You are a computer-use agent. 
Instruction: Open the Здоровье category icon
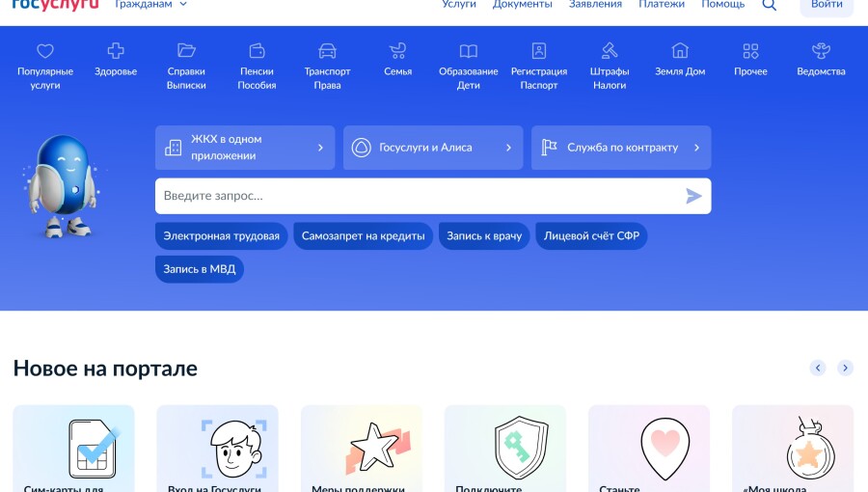coord(116,51)
